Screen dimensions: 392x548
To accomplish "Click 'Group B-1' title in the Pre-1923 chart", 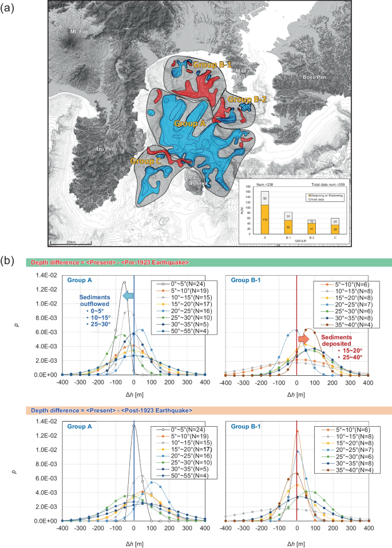I will click(246, 280).
